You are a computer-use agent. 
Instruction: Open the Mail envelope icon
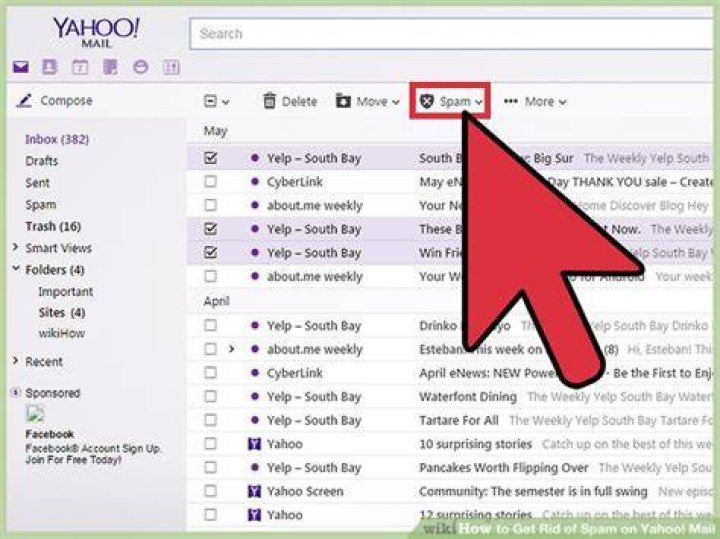click(20, 67)
